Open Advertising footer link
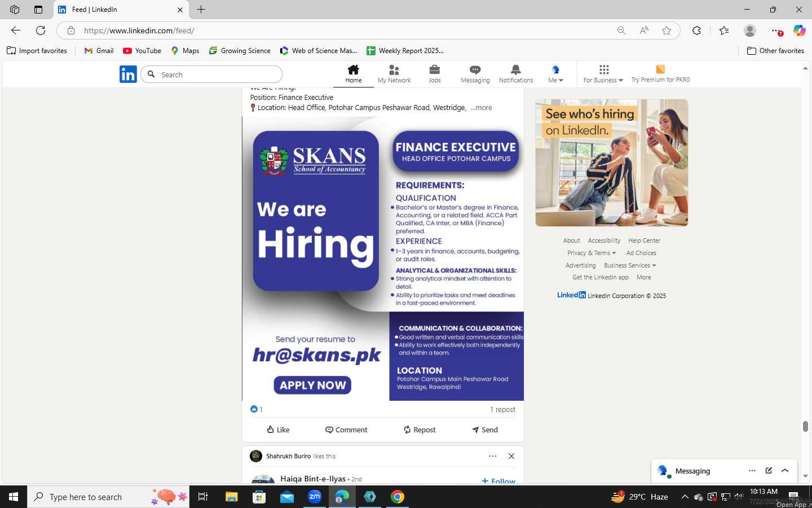The image size is (812, 508). pos(581,265)
